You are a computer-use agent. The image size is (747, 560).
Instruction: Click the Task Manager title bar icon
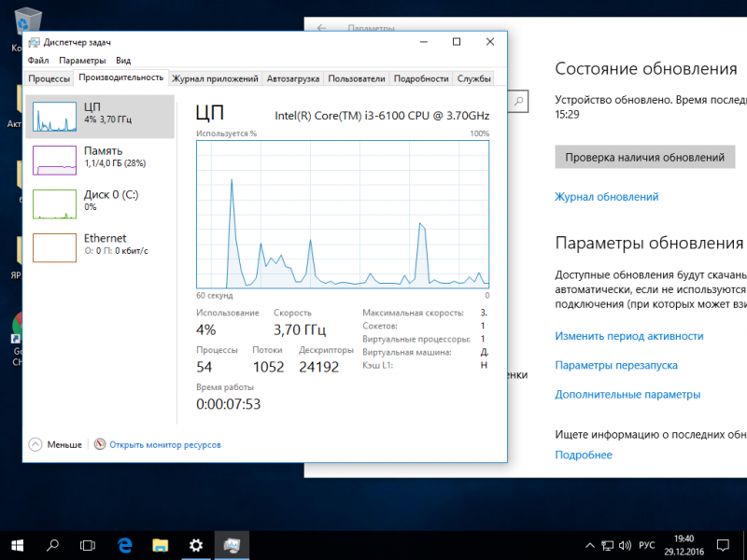pyautogui.click(x=34, y=42)
